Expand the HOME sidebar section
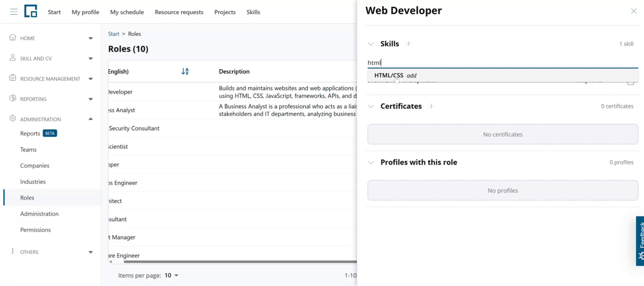 [x=91, y=38]
